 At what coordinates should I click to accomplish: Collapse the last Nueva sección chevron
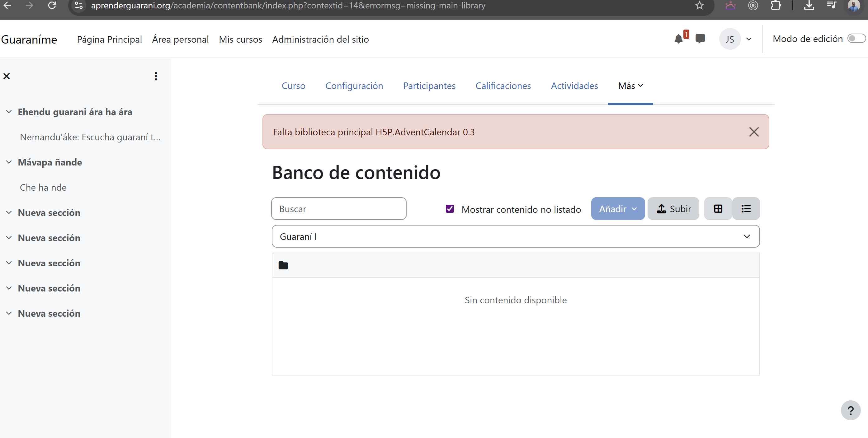(9, 313)
